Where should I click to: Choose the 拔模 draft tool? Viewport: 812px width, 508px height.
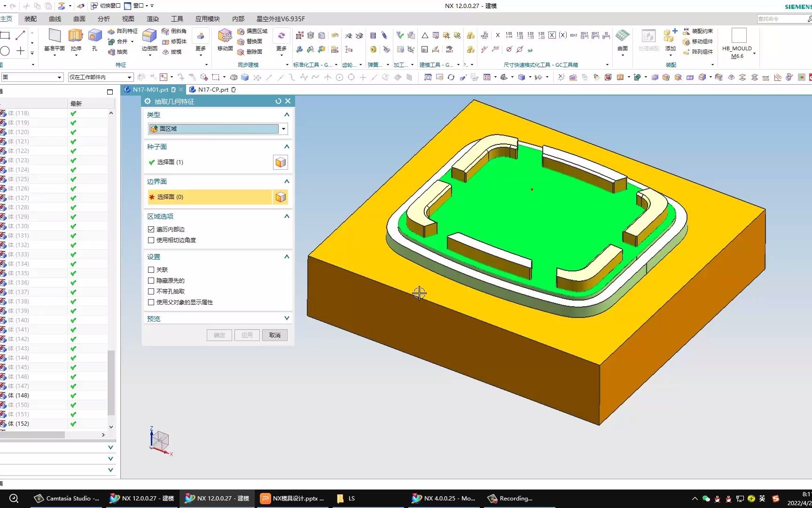[x=172, y=52]
